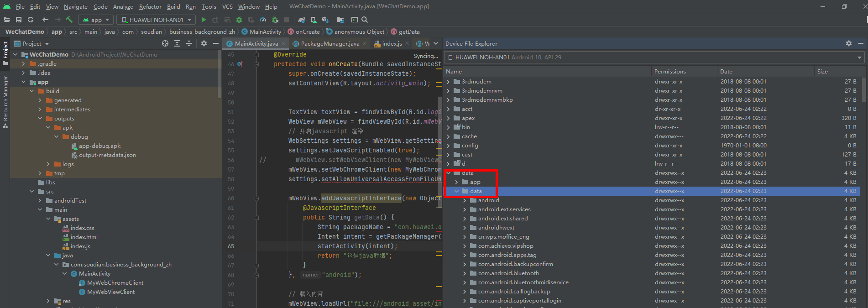Hide the Project panel with minus icon

(x=216, y=43)
